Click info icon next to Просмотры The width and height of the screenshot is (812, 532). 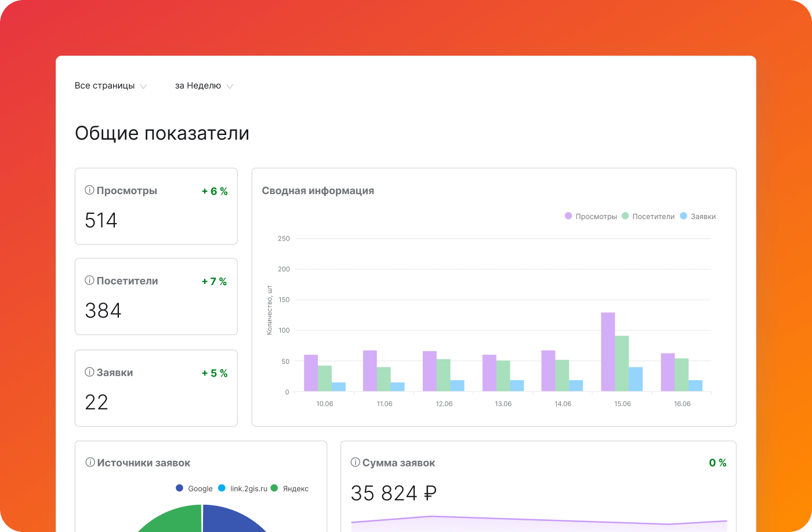(89, 190)
